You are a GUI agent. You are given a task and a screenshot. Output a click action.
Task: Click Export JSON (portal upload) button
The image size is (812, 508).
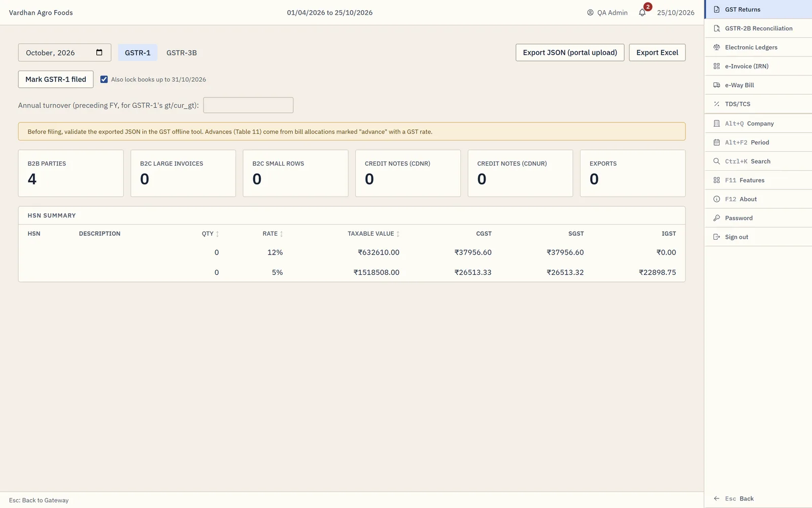coord(570,52)
